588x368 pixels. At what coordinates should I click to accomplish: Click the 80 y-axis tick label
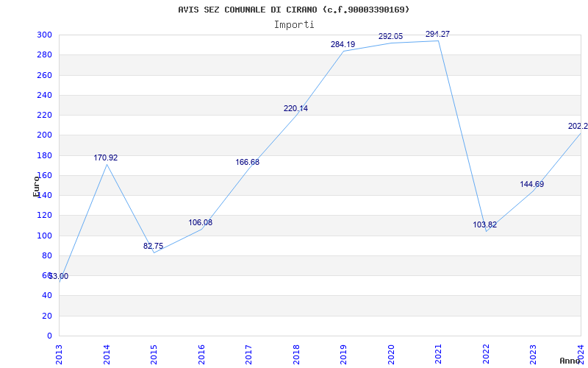tap(47, 255)
